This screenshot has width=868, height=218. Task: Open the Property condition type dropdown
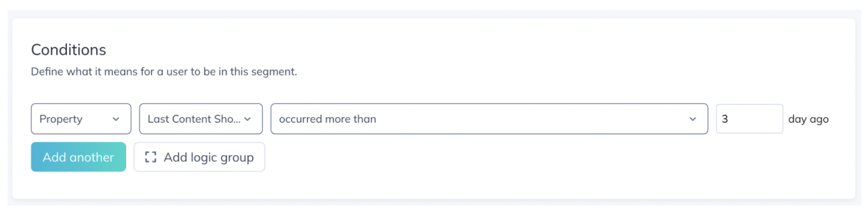81,119
